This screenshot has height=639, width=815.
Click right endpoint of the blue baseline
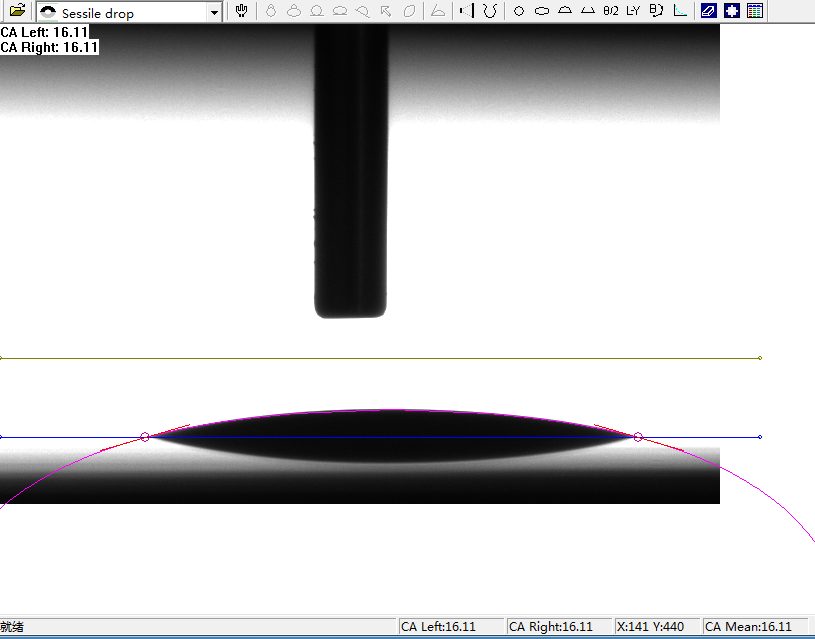click(x=760, y=437)
